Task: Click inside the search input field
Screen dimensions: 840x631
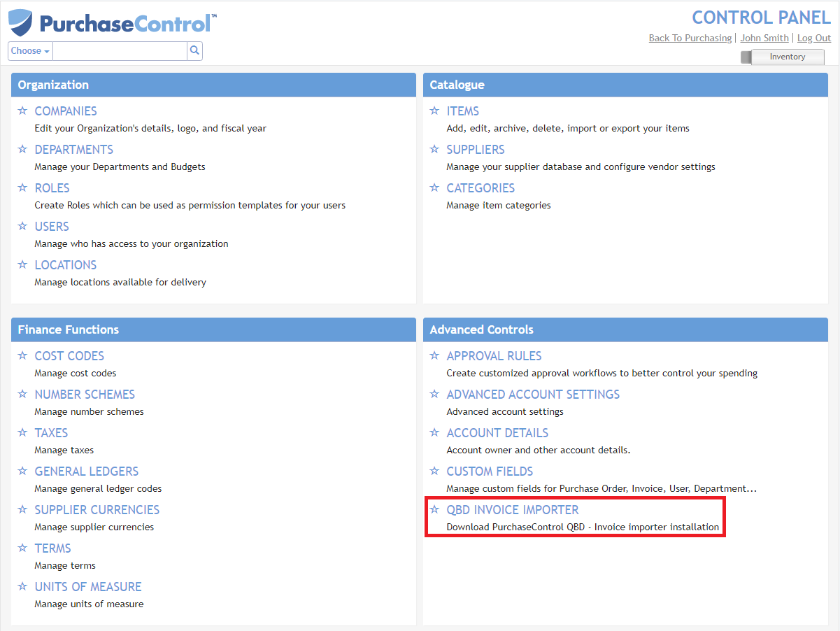Action: (119, 50)
